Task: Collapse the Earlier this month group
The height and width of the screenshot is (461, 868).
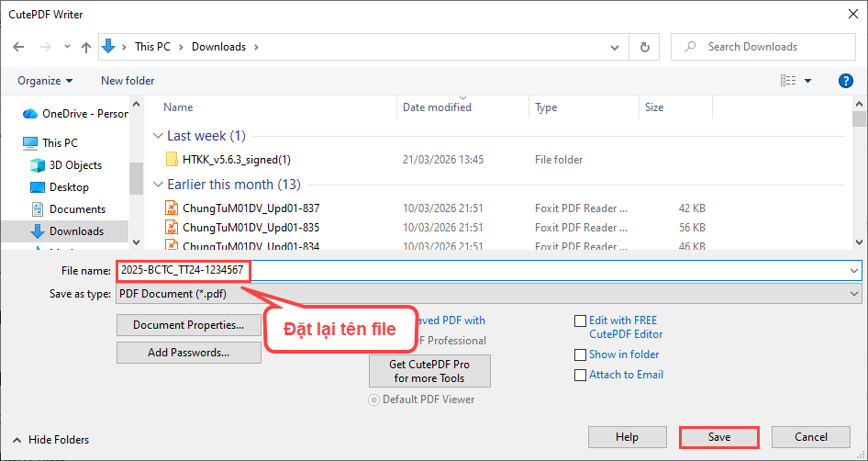Action: [x=159, y=185]
